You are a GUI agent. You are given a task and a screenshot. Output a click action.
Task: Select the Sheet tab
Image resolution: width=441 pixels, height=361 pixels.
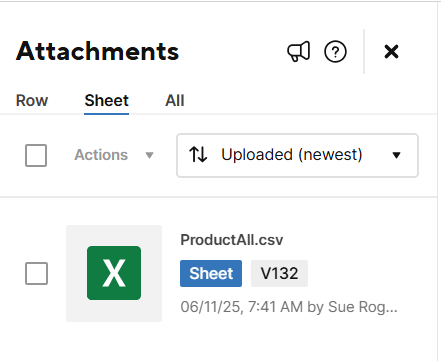pyautogui.click(x=107, y=101)
